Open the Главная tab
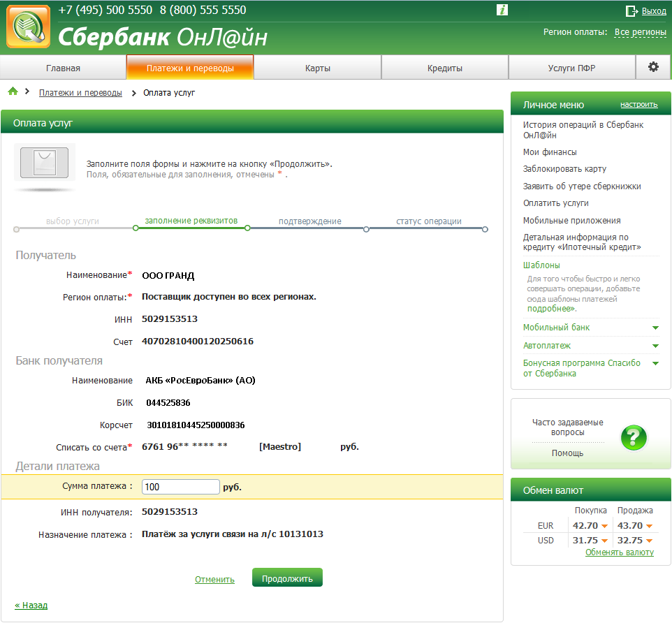The height and width of the screenshot is (623, 672). click(x=63, y=68)
